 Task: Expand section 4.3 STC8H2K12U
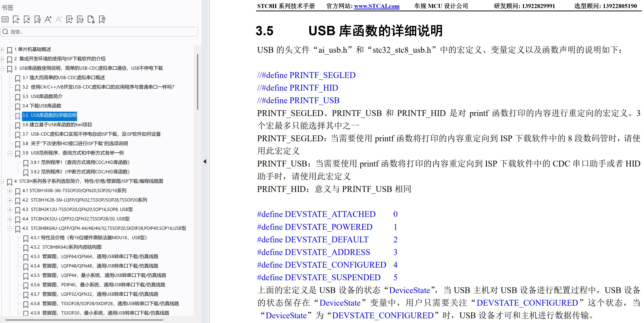[10, 210]
